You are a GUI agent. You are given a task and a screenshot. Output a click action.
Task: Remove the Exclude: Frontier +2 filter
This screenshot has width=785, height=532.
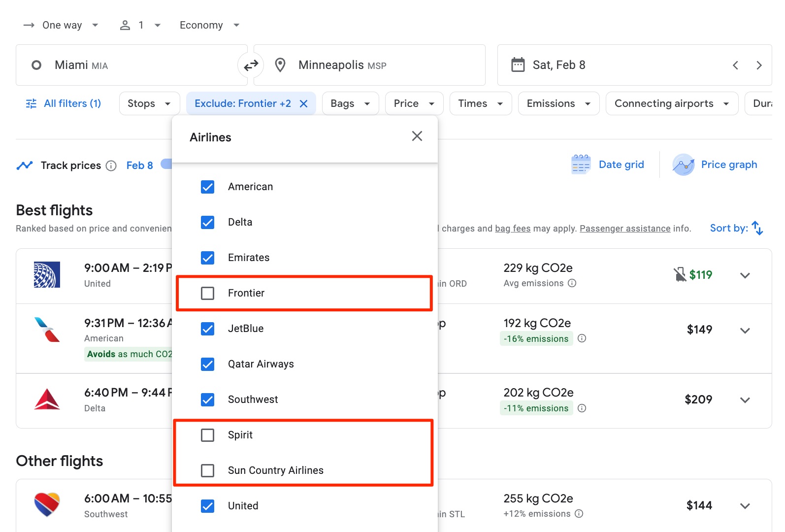pyautogui.click(x=304, y=103)
